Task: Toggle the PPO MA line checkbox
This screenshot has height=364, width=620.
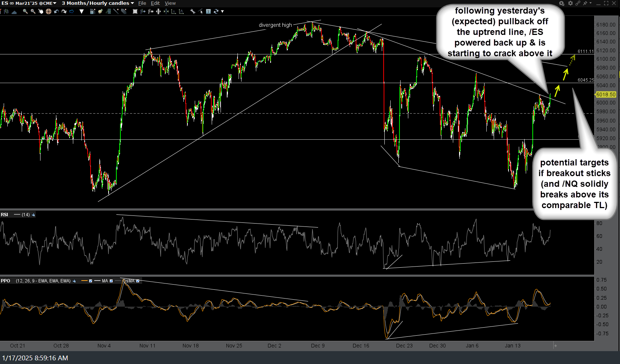Action: pyautogui.click(x=111, y=281)
